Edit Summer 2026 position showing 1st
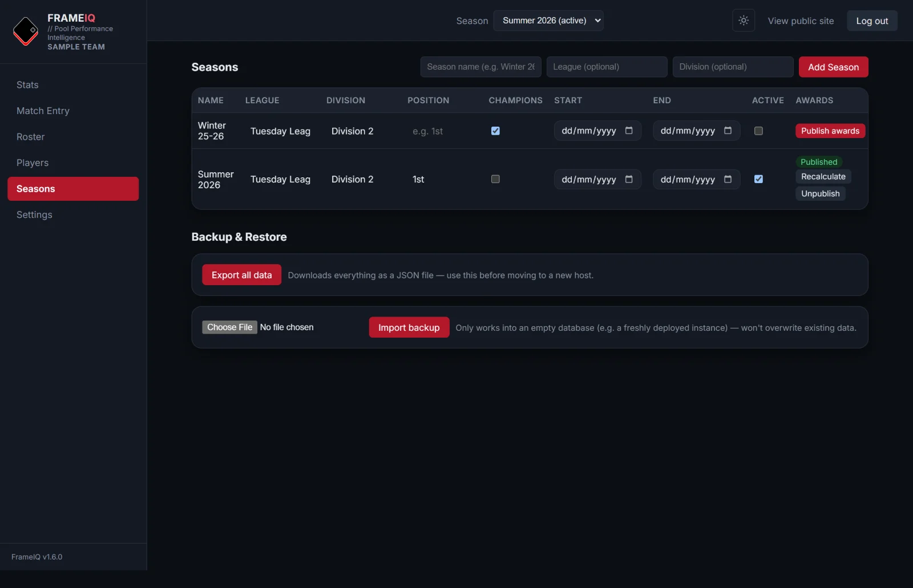 tap(443, 179)
